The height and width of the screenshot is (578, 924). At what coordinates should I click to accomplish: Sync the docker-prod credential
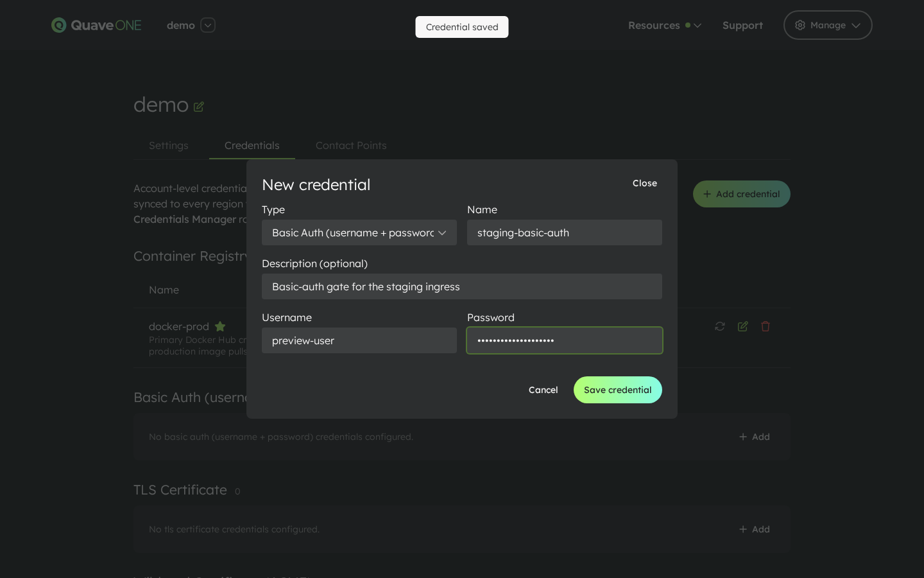[720, 326]
